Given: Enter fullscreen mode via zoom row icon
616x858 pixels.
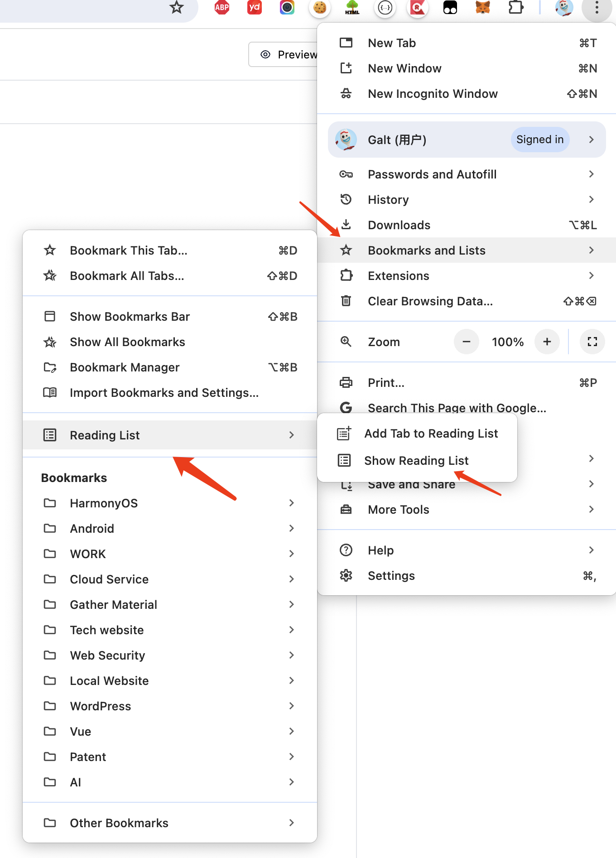Looking at the screenshot, I should click(x=592, y=342).
